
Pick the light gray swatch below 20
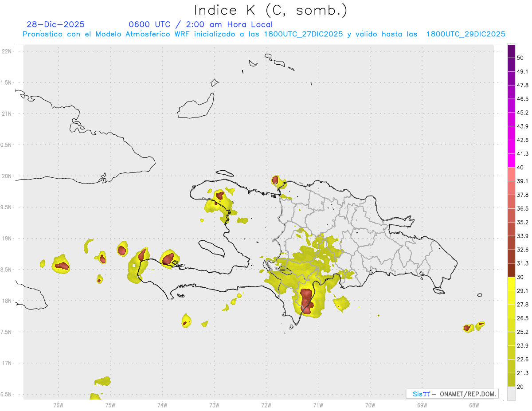tap(511, 394)
